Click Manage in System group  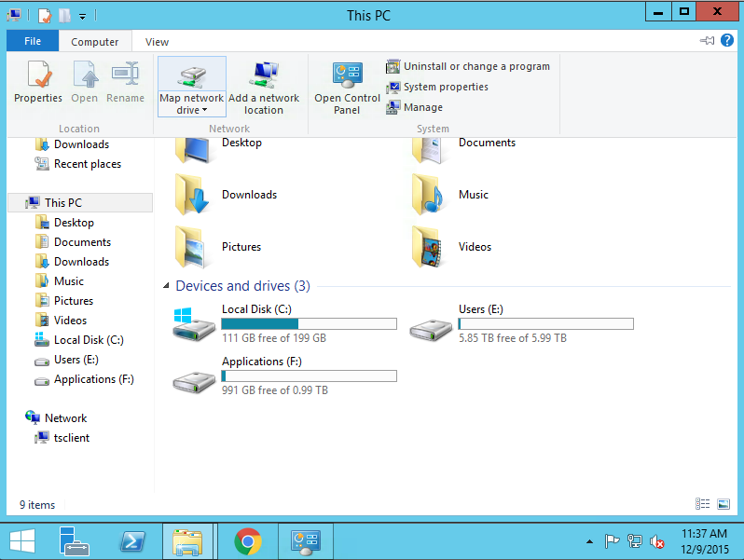coord(414,107)
